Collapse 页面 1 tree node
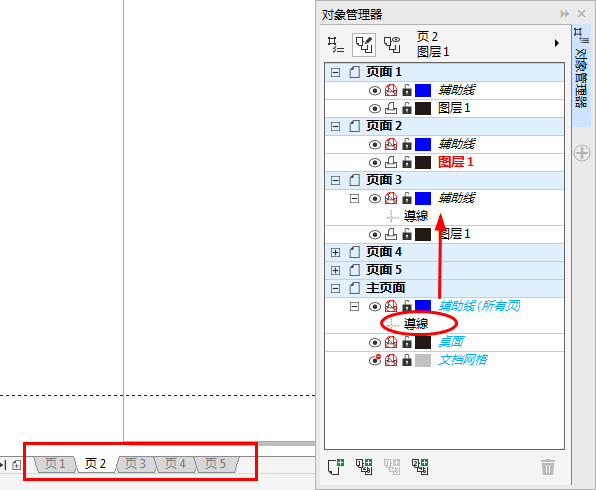Viewport: 596px width, 490px height. click(x=335, y=72)
